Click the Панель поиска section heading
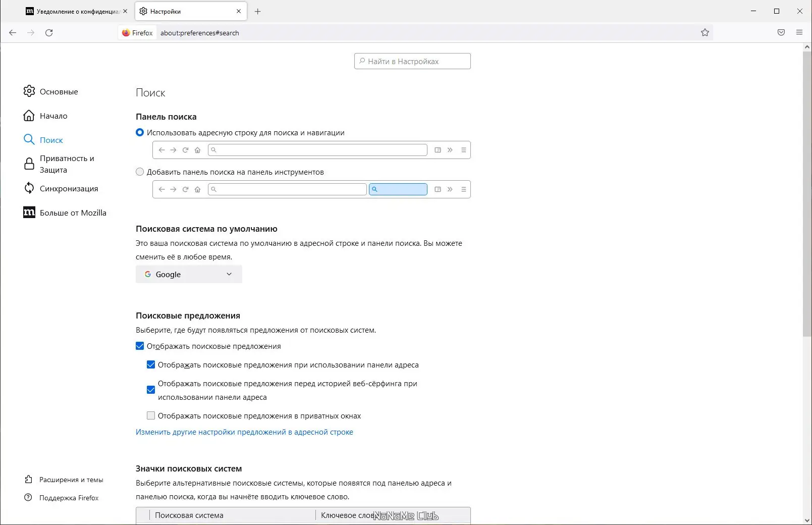812x525 pixels. 166,117
